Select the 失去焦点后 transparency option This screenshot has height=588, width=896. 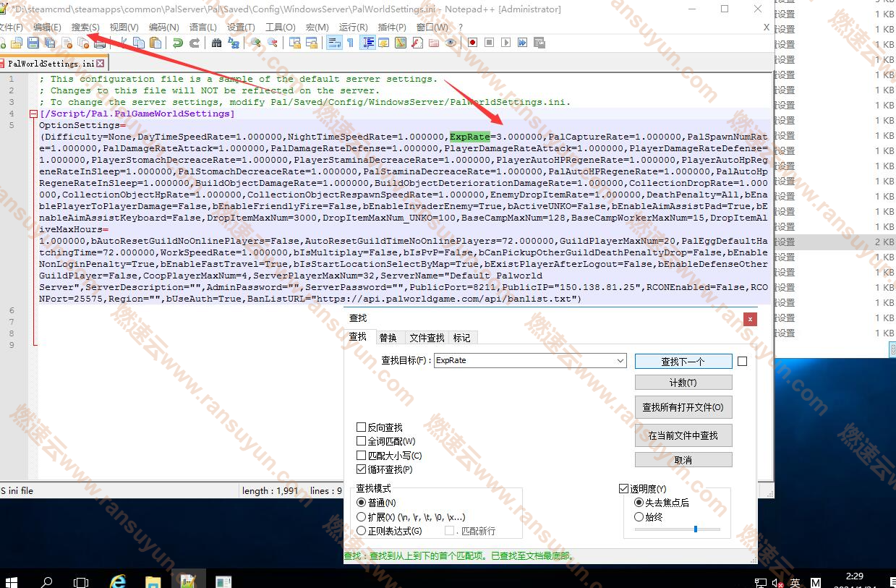click(x=639, y=503)
